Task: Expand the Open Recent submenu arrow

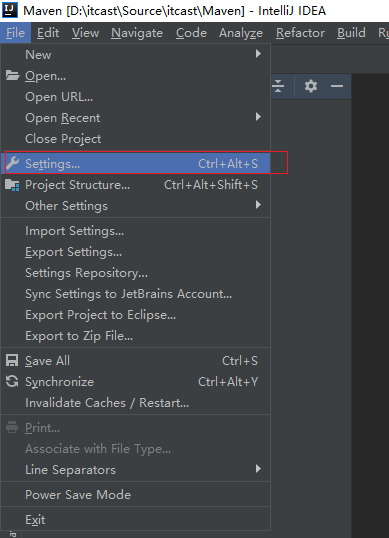Action: pyautogui.click(x=258, y=117)
